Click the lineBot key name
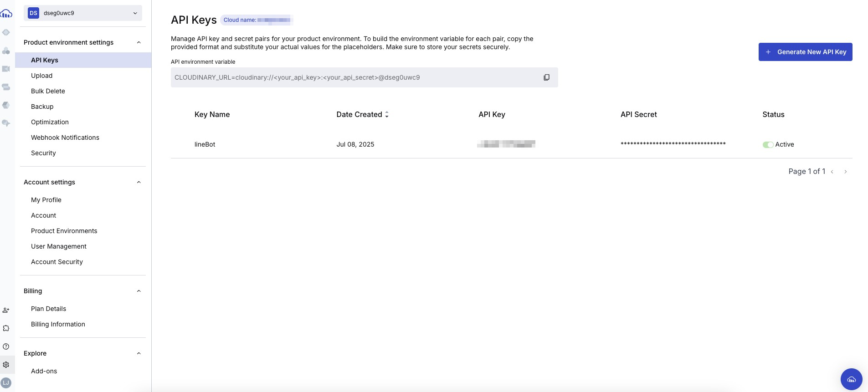 click(205, 144)
